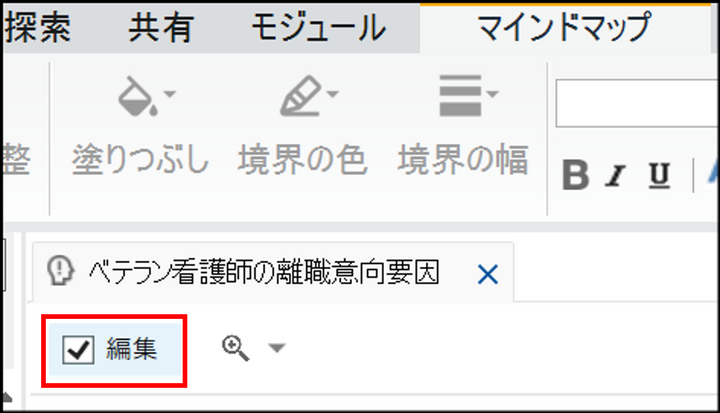Expand the zoom options dropdown arrow
Image resolution: width=720 pixels, height=413 pixels.
pos(277,348)
